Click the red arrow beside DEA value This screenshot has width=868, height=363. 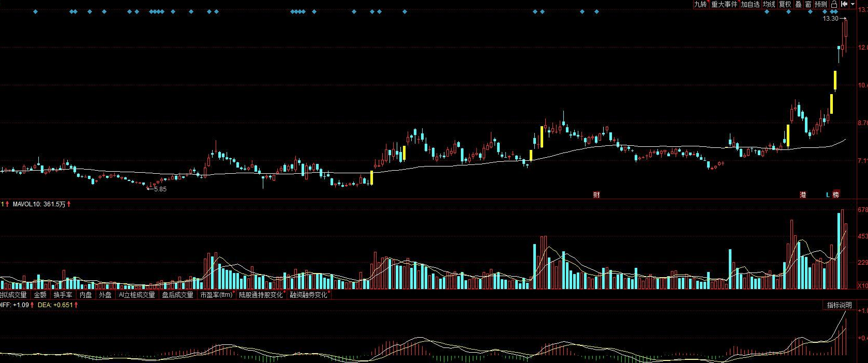(76, 305)
